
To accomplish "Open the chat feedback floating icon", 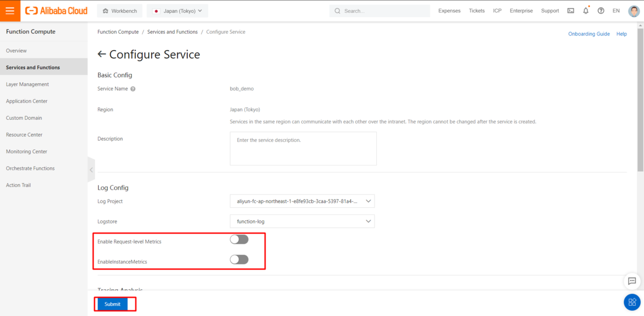I will coord(632,281).
